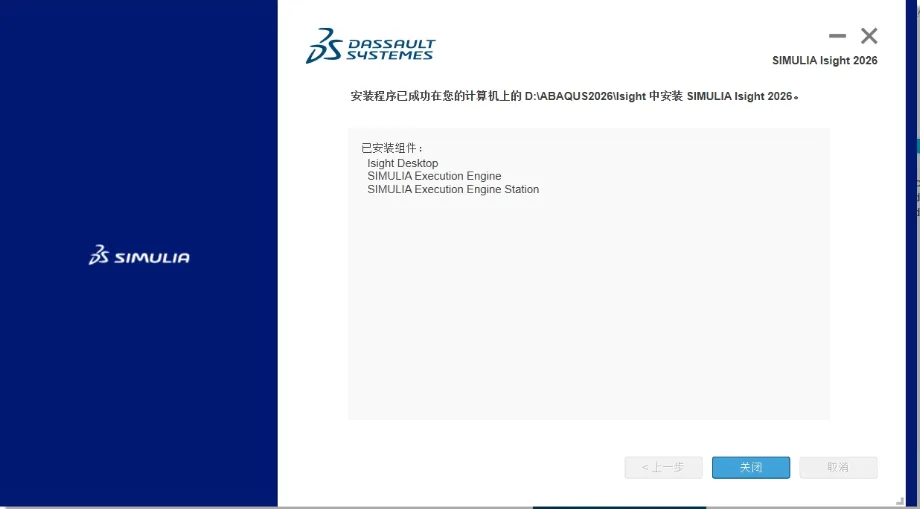Click the greyed-out 取消 button
Image resolution: width=920 pixels, height=509 pixels.
point(838,467)
